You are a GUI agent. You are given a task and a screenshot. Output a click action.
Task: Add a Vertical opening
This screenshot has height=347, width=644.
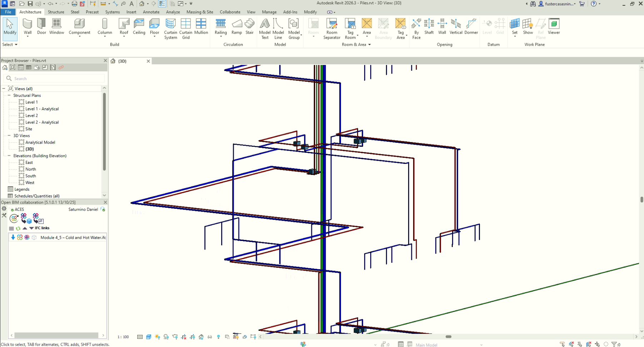tap(456, 27)
